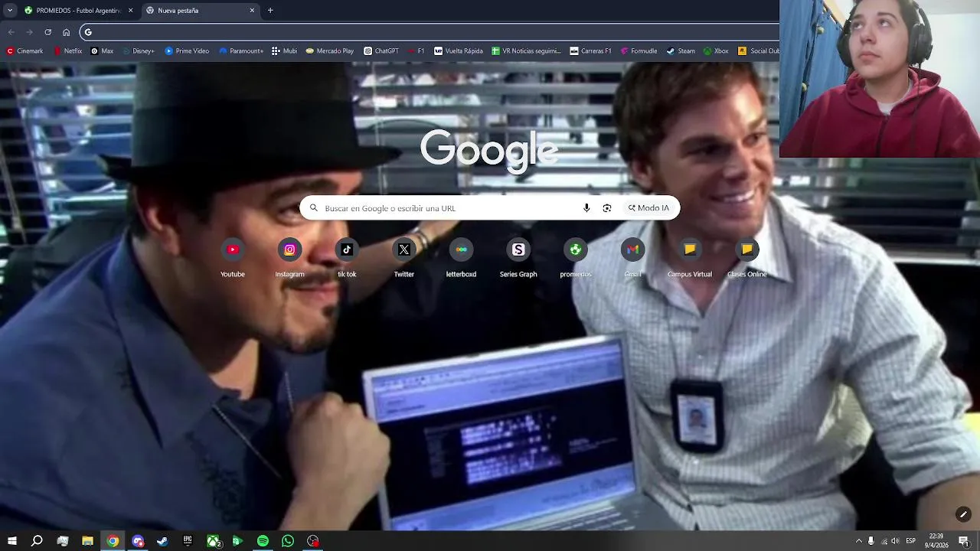Open the tab search dropdown
The image size is (980, 551).
[10, 10]
